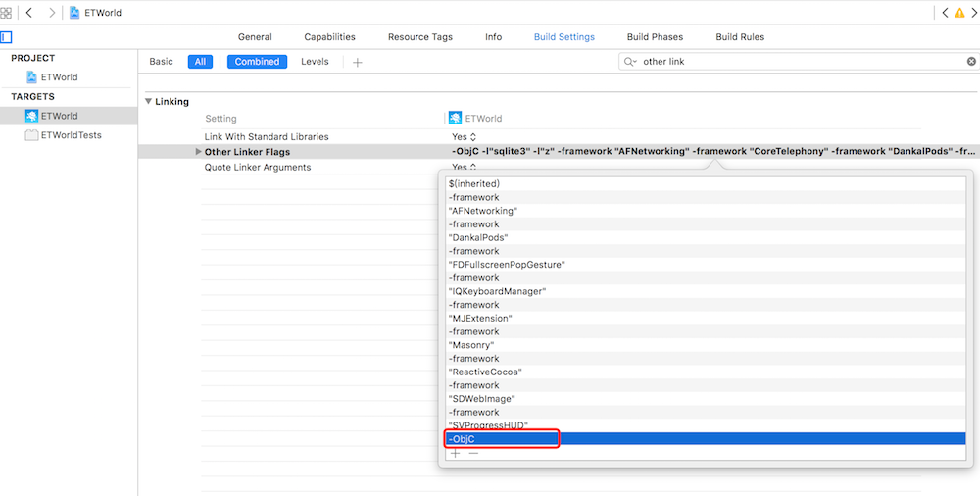Open the Build Rules tab

tap(740, 37)
